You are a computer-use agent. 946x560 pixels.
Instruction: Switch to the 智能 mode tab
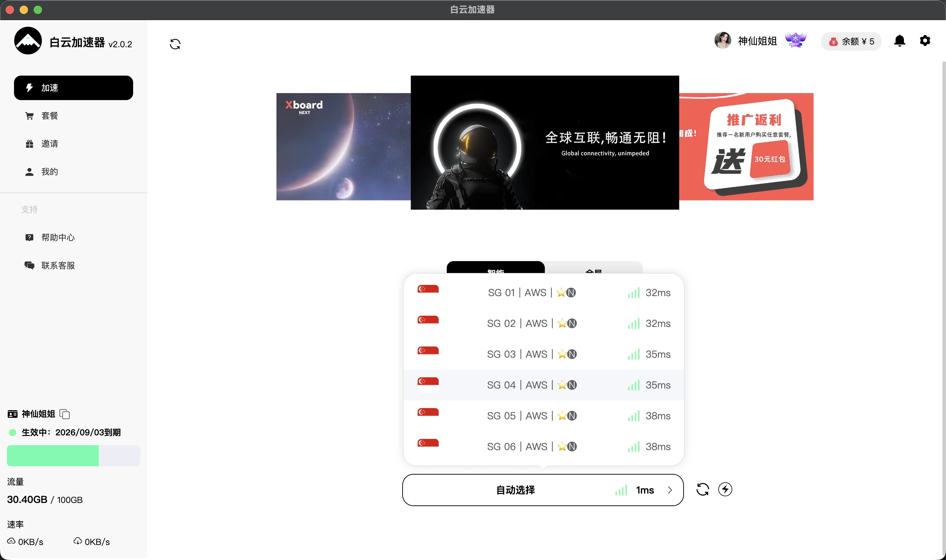coord(495,267)
